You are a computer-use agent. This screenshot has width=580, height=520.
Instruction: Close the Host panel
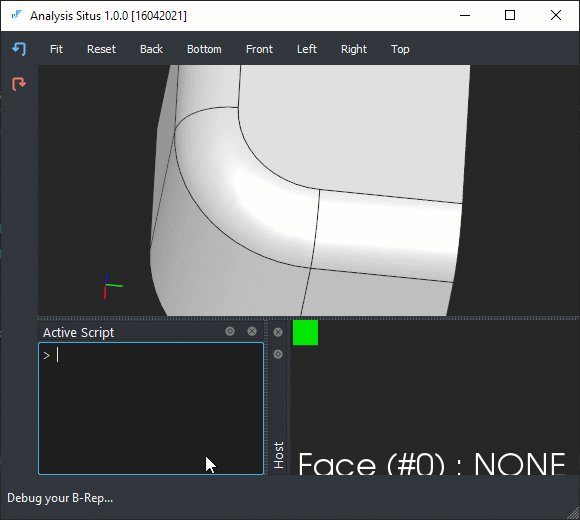coord(278,332)
